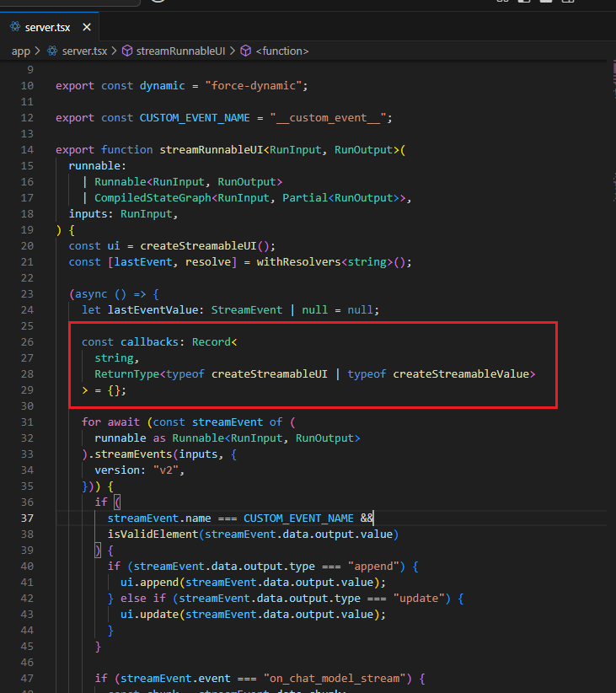Click the 'async' keyword on line 23
Viewport: 616px width, 693px height.
pos(91,294)
